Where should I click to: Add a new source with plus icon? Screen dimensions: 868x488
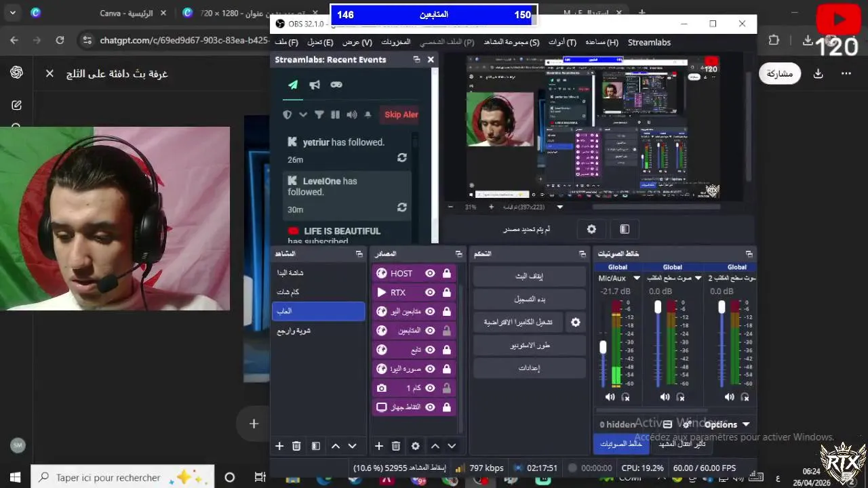tap(379, 446)
